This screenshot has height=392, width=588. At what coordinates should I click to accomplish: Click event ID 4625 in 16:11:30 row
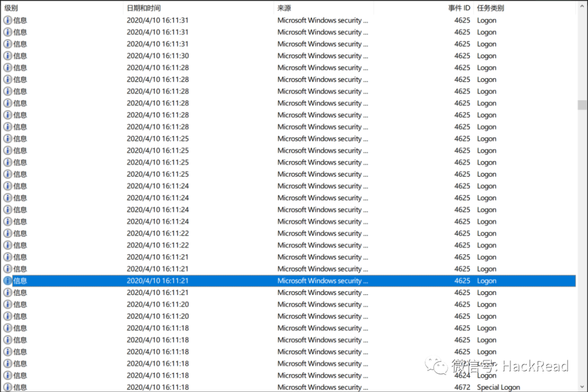point(462,56)
